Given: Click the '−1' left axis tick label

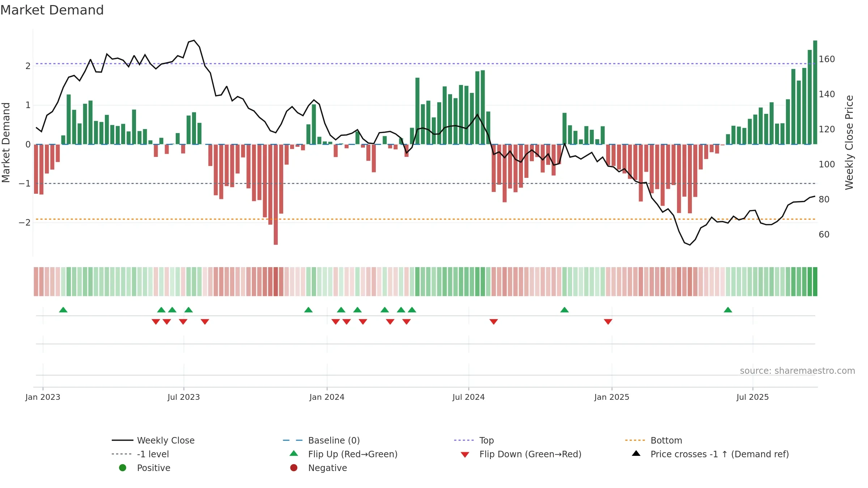Looking at the screenshot, I should (x=25, y=183).
